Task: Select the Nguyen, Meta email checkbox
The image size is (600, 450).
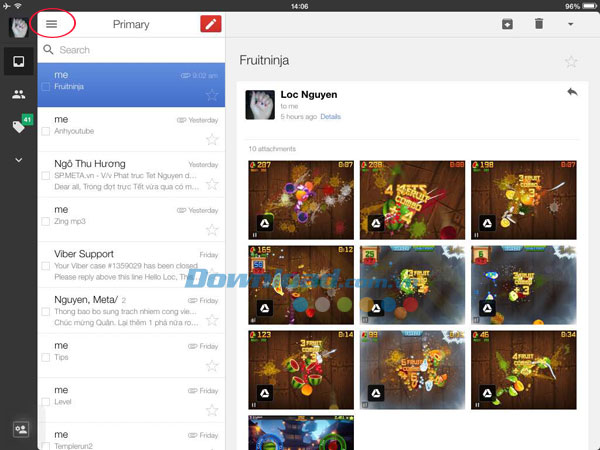Action: pos(46,311)
